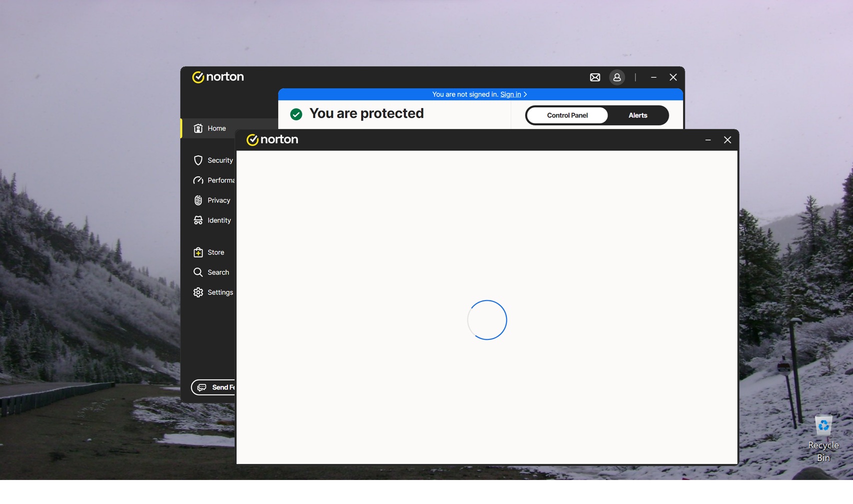The image size is (853, 504).
Task: Go to Home in the sidebar
Action: 216,128
